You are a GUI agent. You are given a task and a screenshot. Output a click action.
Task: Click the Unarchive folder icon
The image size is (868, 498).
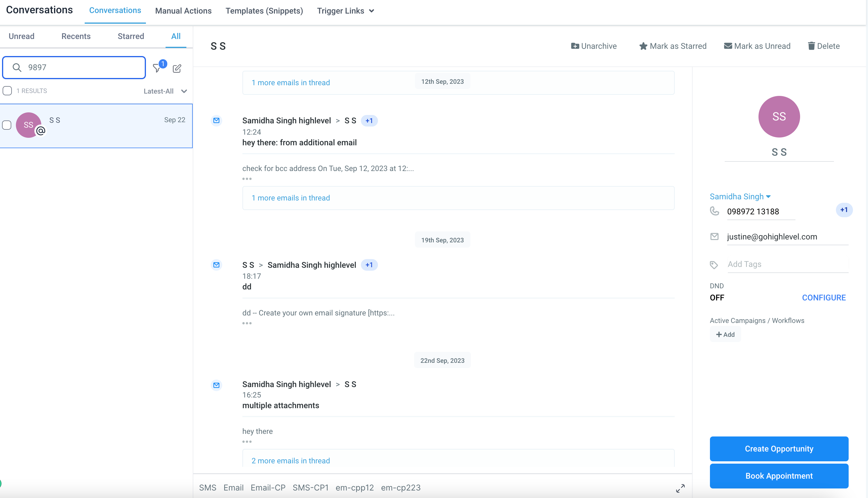point(575,46)
